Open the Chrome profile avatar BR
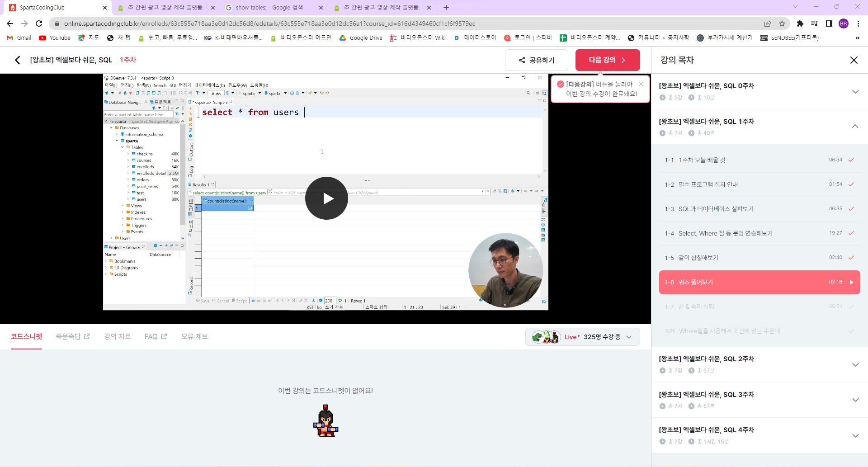Image resolution: width=868 pixels, height=467 pixels. click(x=844, y=24)
